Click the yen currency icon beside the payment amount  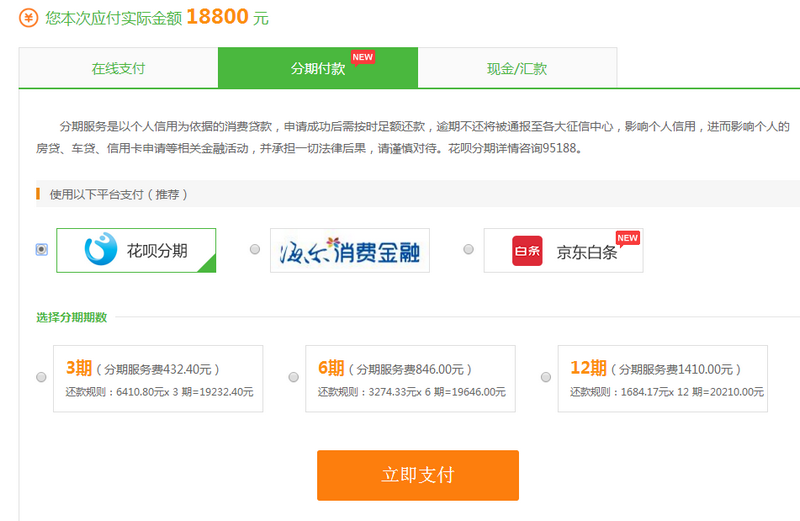click(29, 18)
